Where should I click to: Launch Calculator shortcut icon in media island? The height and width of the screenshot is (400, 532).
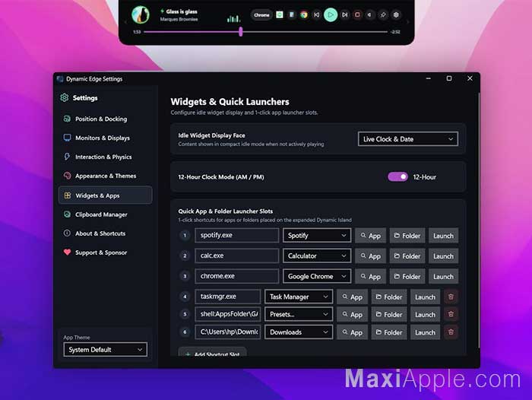point(291,14)
